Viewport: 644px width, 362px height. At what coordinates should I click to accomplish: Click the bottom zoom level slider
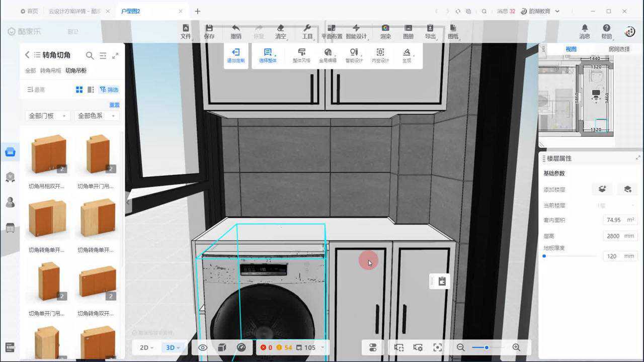487,347
